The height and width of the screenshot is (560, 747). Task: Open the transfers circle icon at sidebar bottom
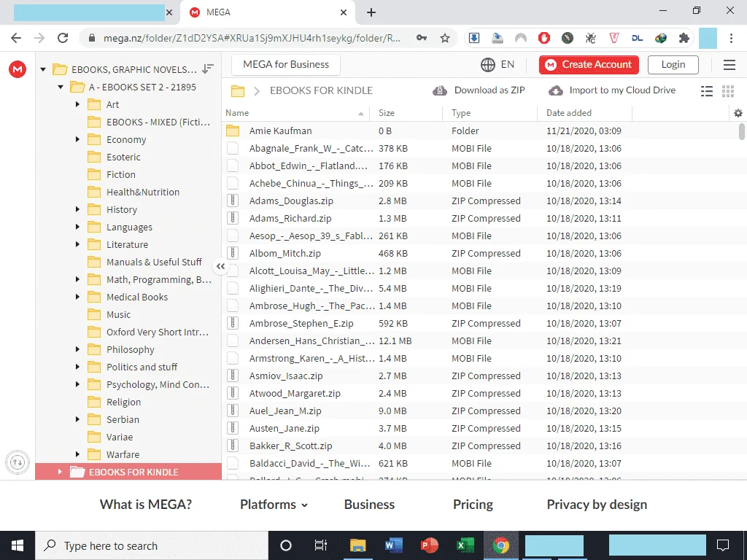pyautogui.click(x=18, y=462)
